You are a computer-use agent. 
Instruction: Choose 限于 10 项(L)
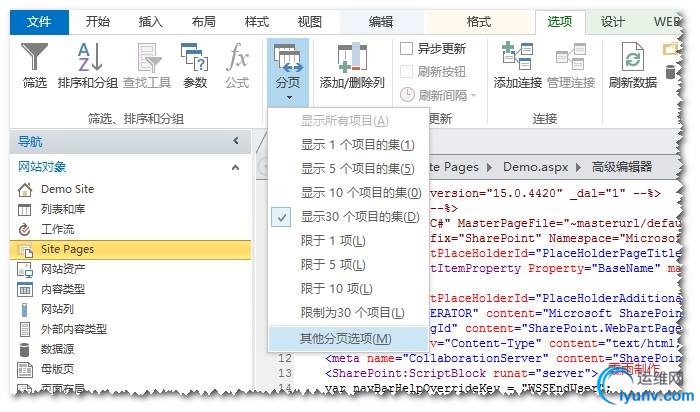tap(348, 289)
